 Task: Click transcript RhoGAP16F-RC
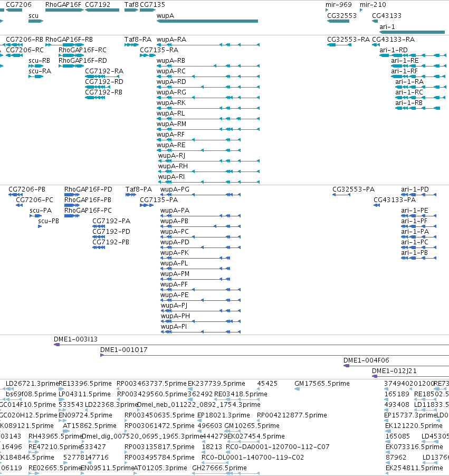pos(71,55)
